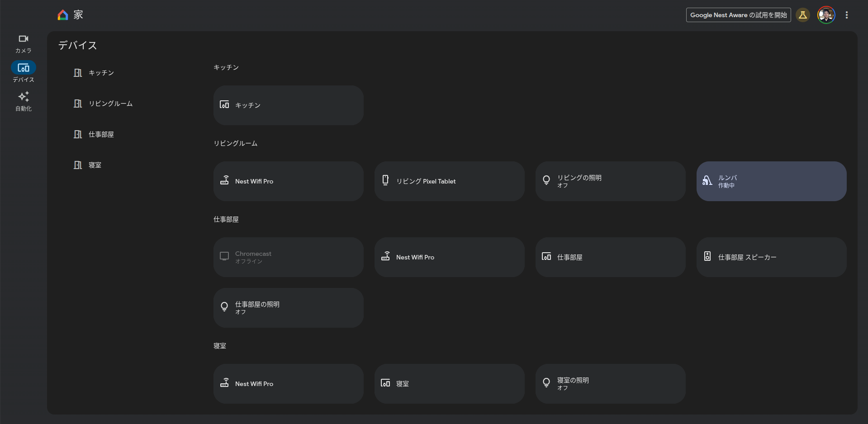Click the router icon on 寝室 Nest Wifi Pro
Screen dimensions: 868x424
click(x=224, y=382)
